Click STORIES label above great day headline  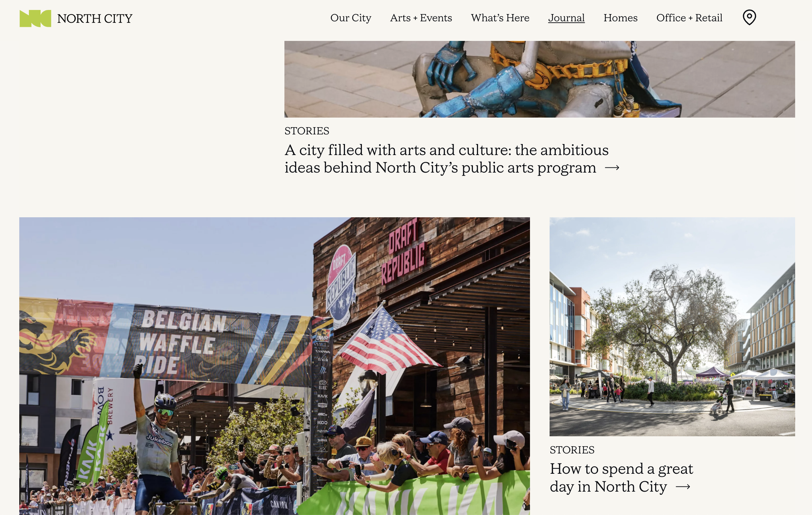click(x=572, y=450)
